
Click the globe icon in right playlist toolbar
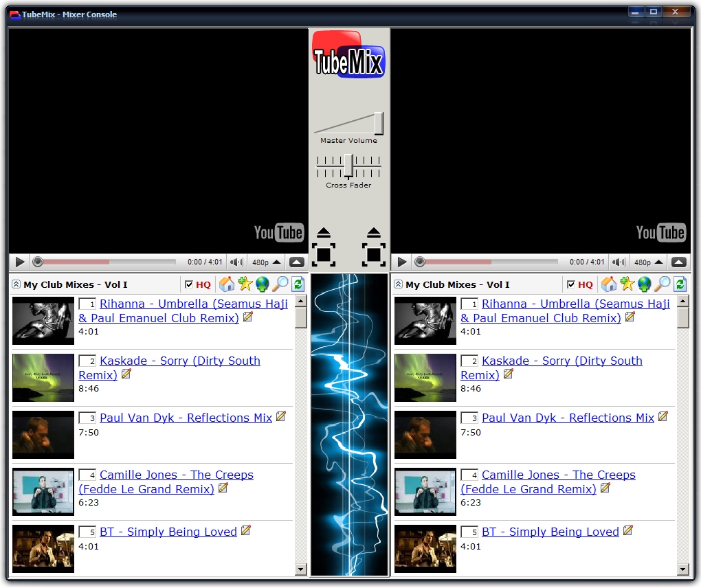[x=645, y=284]
